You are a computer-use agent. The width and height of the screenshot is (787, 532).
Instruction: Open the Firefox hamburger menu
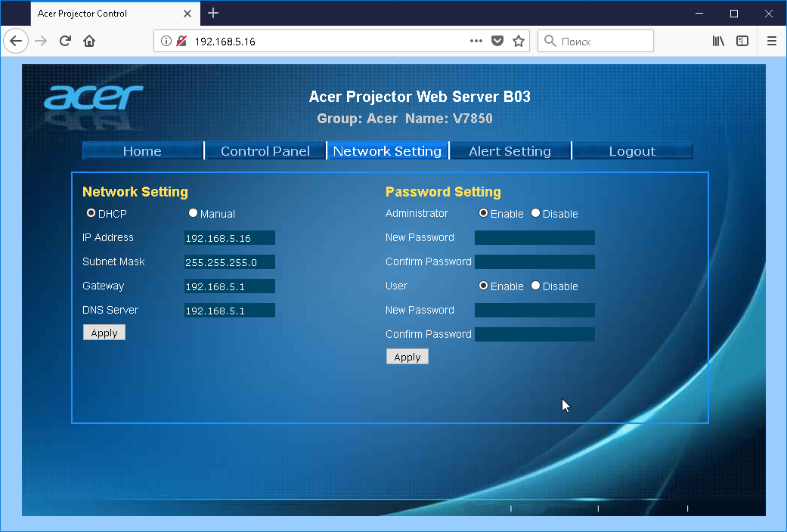(772, 41)
